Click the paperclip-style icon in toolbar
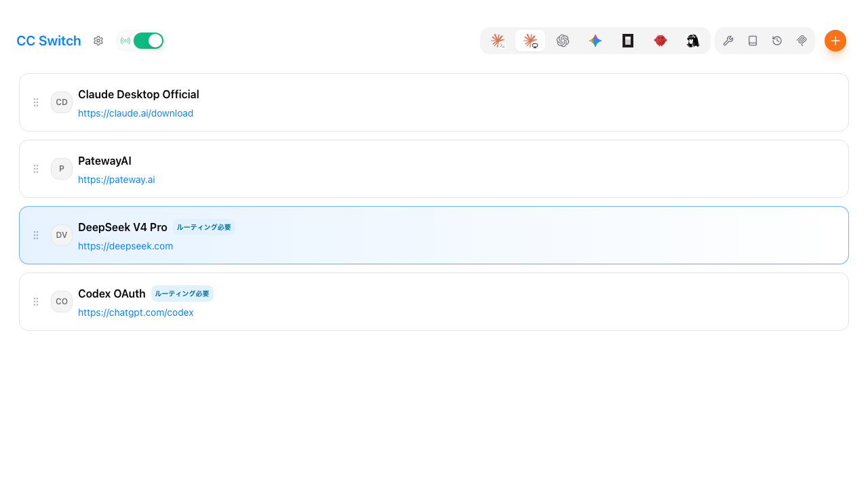The width and height of the screenshot is (868, 488). pyautogui.click(x=802, y=41)
